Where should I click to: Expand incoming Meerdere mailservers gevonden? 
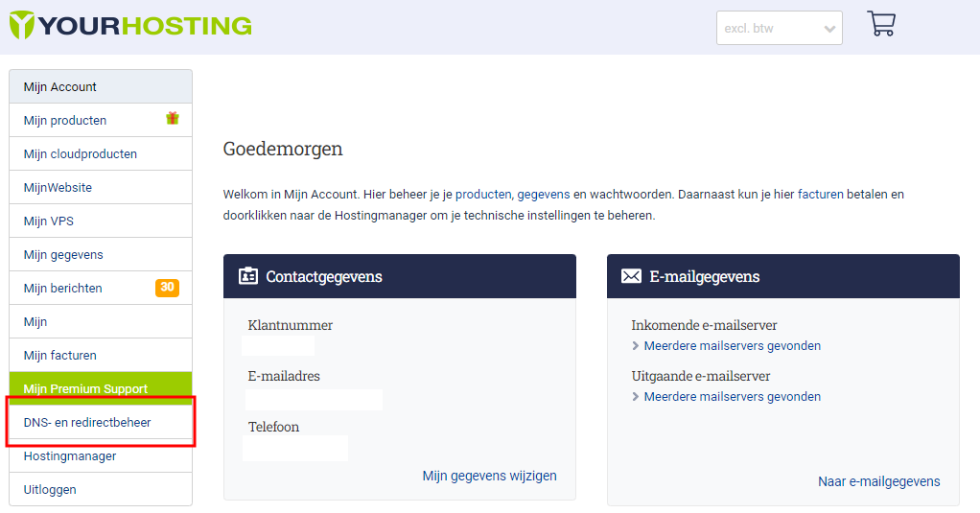(x=732, y=346)
